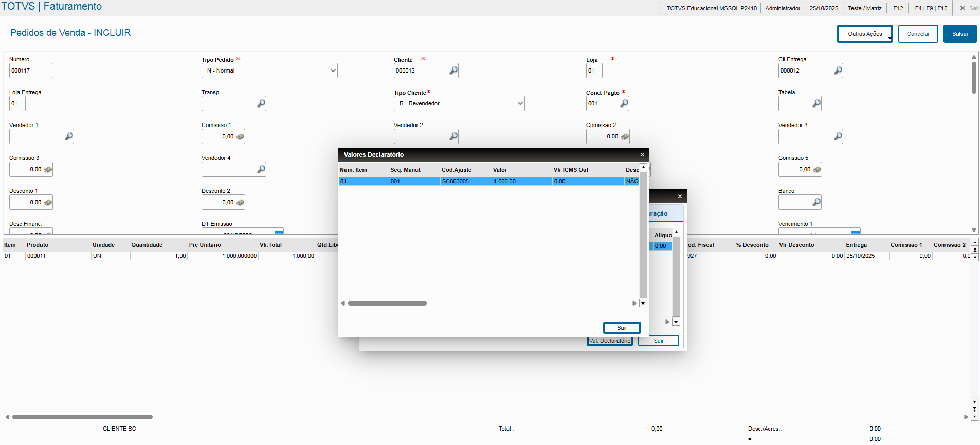
Task: Expand the Tipo Cliente dropdown
Action: coord(520,103)
